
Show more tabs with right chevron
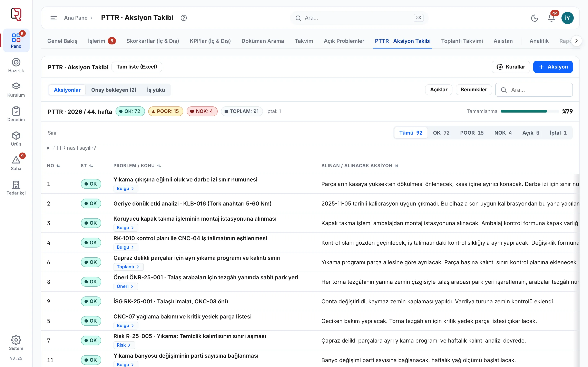pos(576,41)
